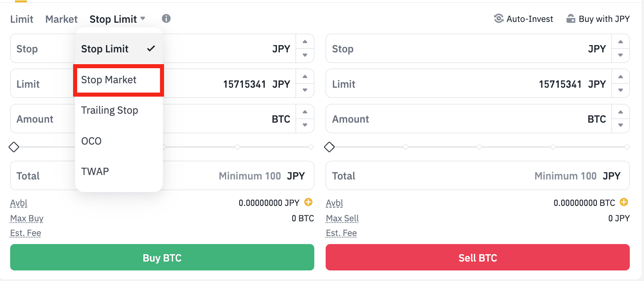Click the deposit plus icon next to BTC balance
Screen dimensions: 644x281
click(x=624, y=202)
